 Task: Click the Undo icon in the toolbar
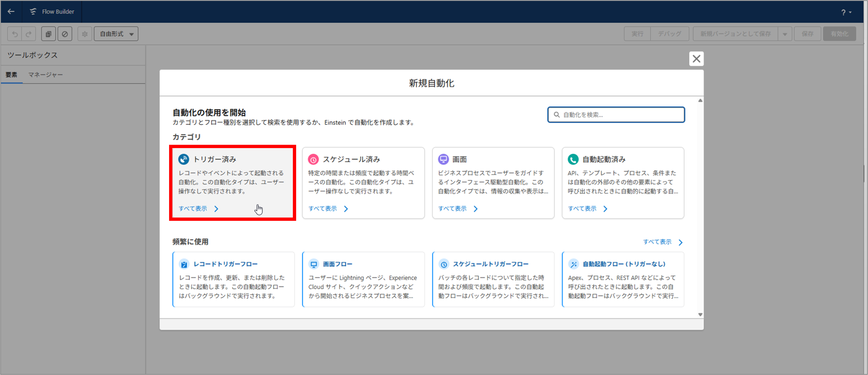click(x=14, y=34)
